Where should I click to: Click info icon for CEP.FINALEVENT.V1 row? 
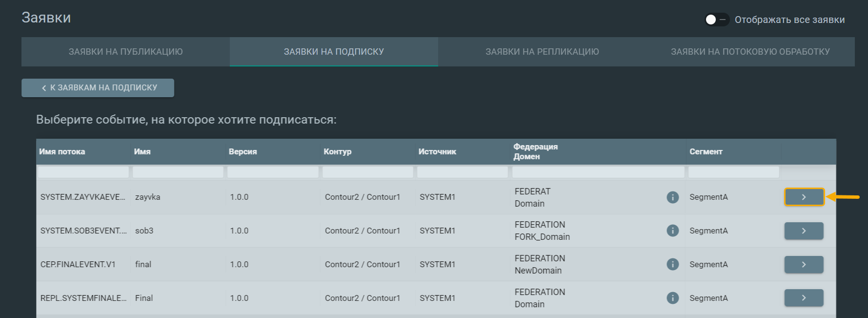[672, 264]
